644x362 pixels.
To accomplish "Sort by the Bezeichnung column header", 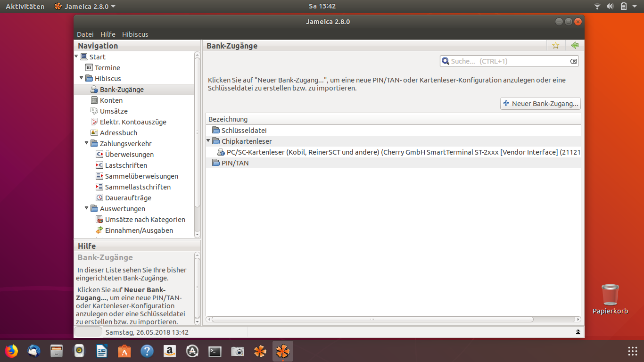I will pos(393,119).
